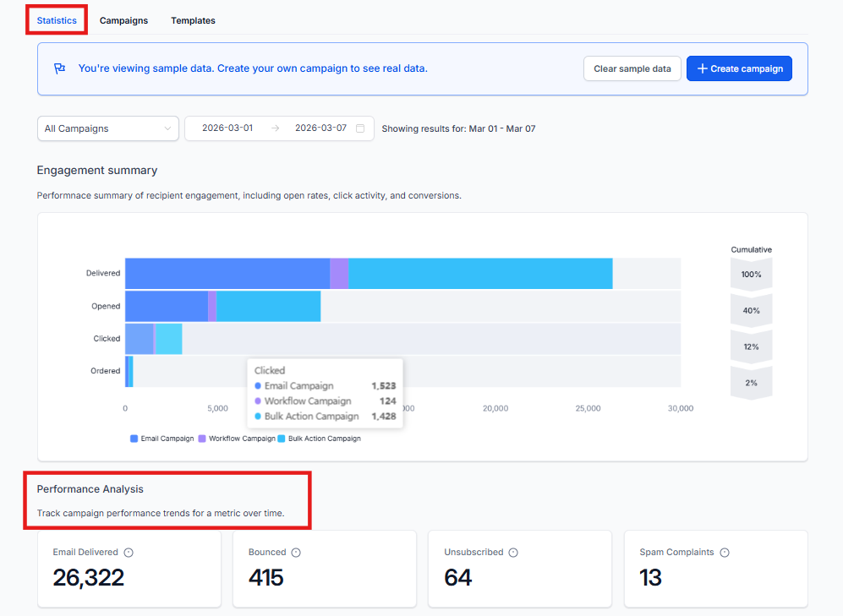Click the start date 2026-03-01 field
843x616 pixels.
[x=227, y=128]
